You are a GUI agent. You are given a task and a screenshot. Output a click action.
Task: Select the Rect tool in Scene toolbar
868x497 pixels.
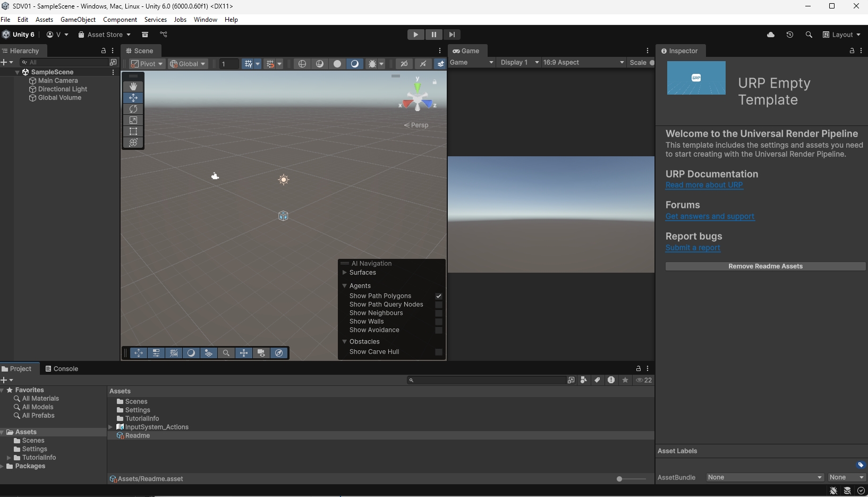click(133, 131)
